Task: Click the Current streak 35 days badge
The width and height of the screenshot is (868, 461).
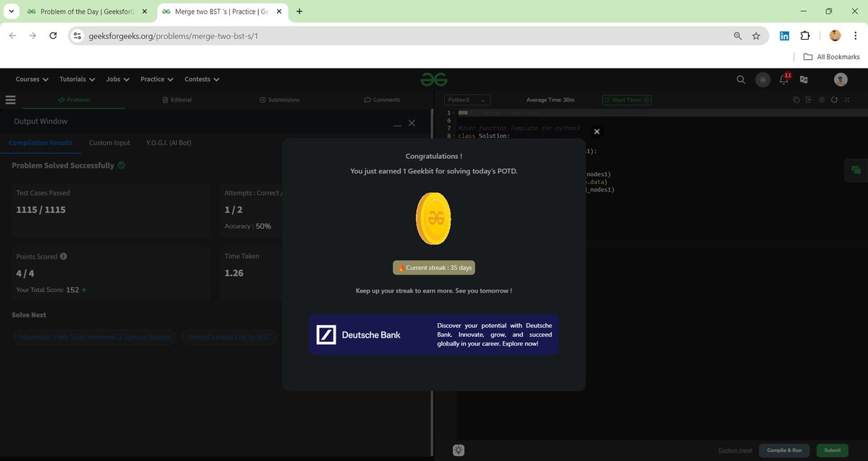Action: point(434,267)
